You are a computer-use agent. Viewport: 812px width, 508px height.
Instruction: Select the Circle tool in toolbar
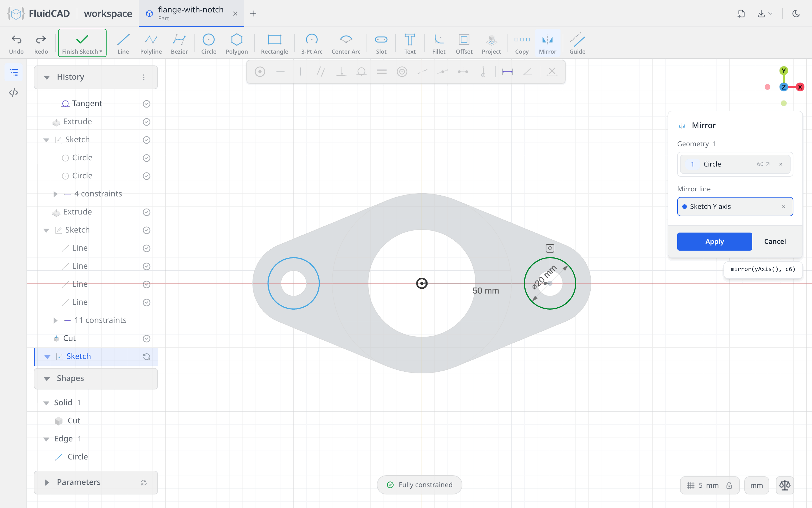(208, 44)
